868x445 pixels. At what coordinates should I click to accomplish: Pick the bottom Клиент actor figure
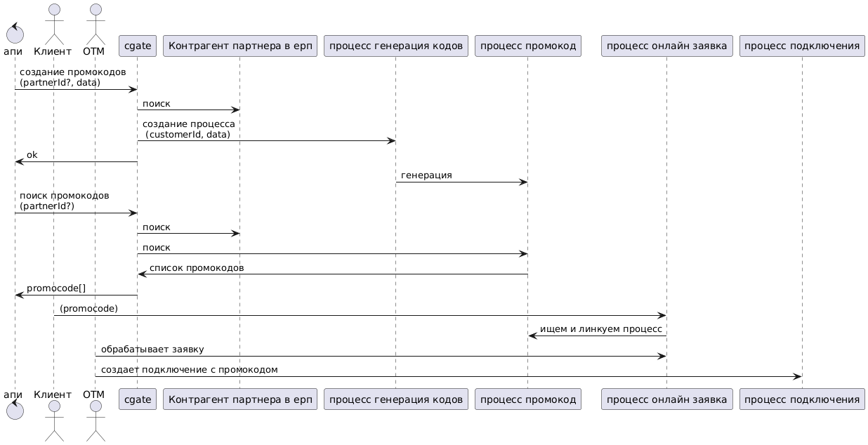click(x=53, y=422)
